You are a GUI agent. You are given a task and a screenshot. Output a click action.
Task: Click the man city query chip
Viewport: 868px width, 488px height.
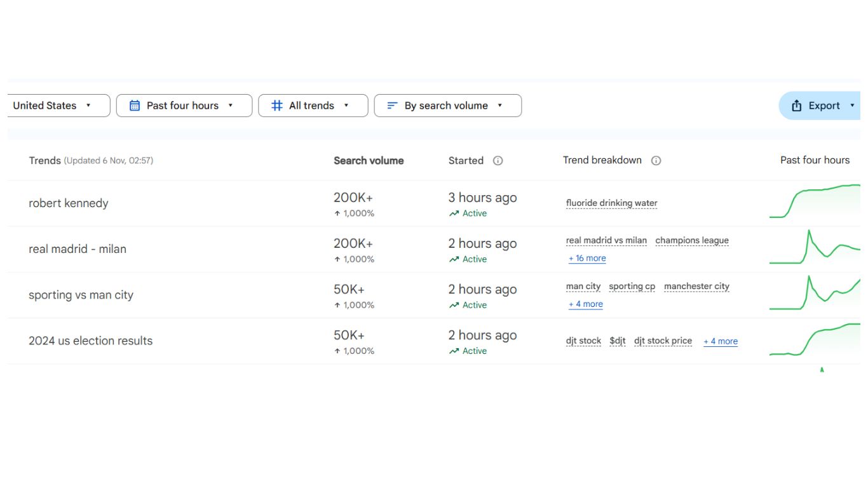[583, 287]
